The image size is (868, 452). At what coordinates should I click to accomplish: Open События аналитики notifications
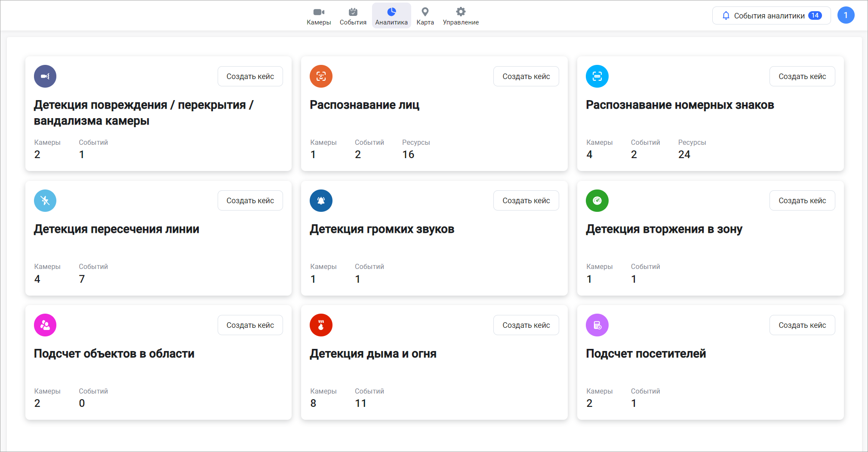click(771, 16)
